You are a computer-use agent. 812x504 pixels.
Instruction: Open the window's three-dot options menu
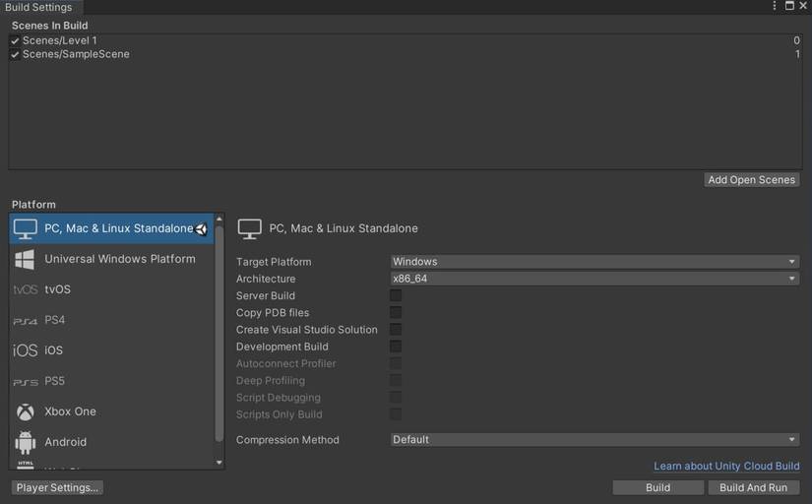tap(775, 6)
